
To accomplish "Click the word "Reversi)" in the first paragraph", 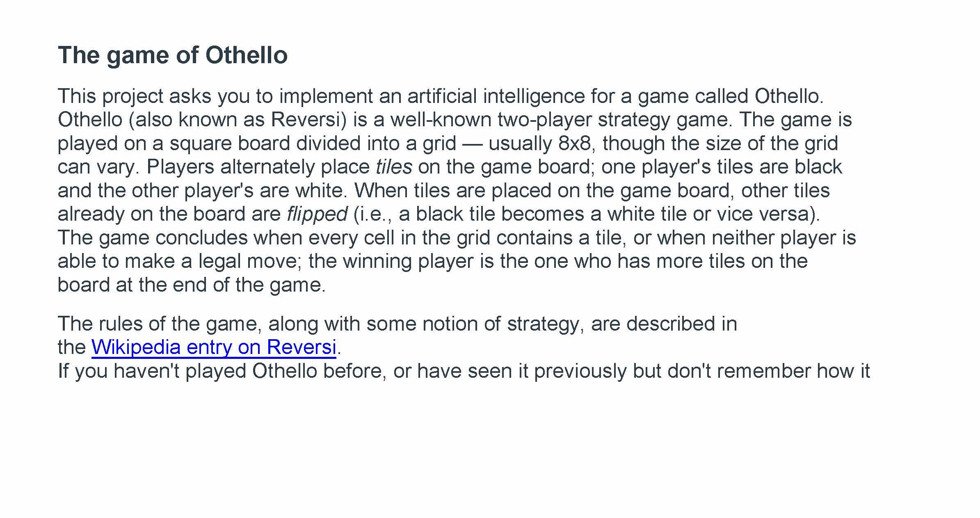I will pos(309,120).
